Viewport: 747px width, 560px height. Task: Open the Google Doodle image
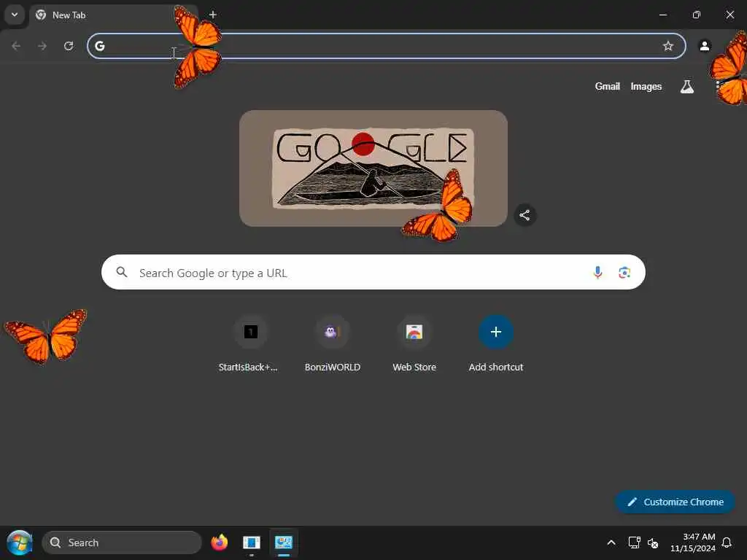tap(373, 168)
